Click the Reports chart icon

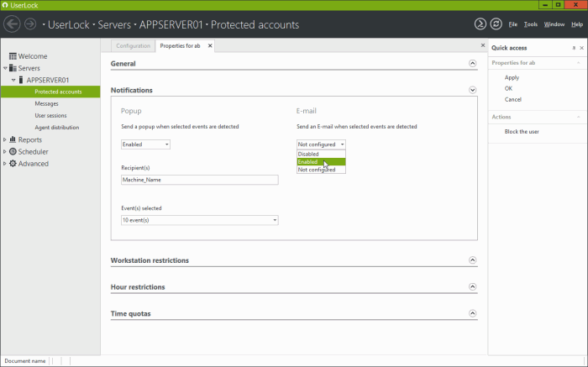point(13,139)
